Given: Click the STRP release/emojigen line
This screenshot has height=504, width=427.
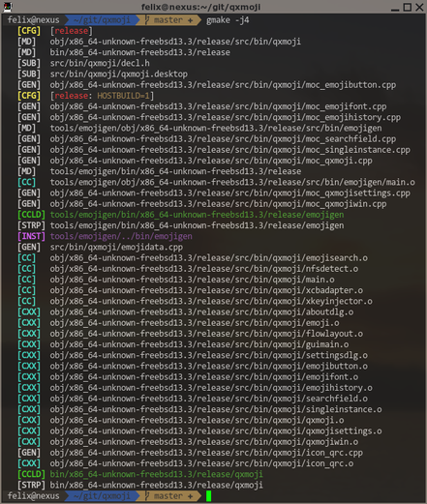Looking at the screenshot, I should coord(181,225).
